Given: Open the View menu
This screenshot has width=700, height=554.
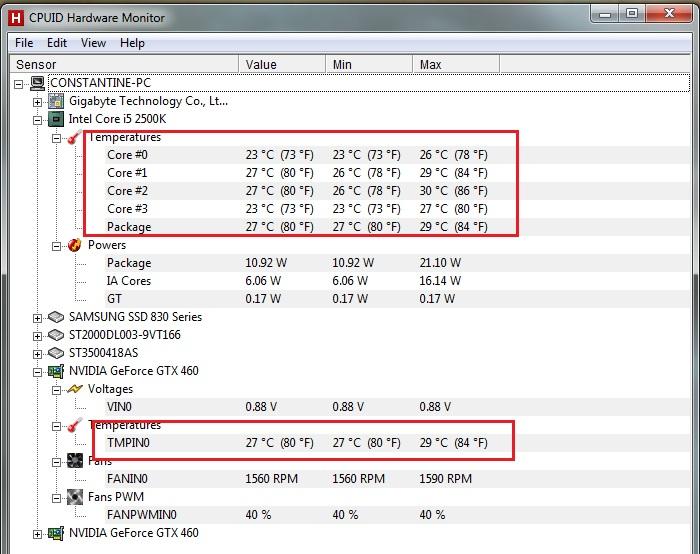Looking at the screenshot, I should click(93, 43).
